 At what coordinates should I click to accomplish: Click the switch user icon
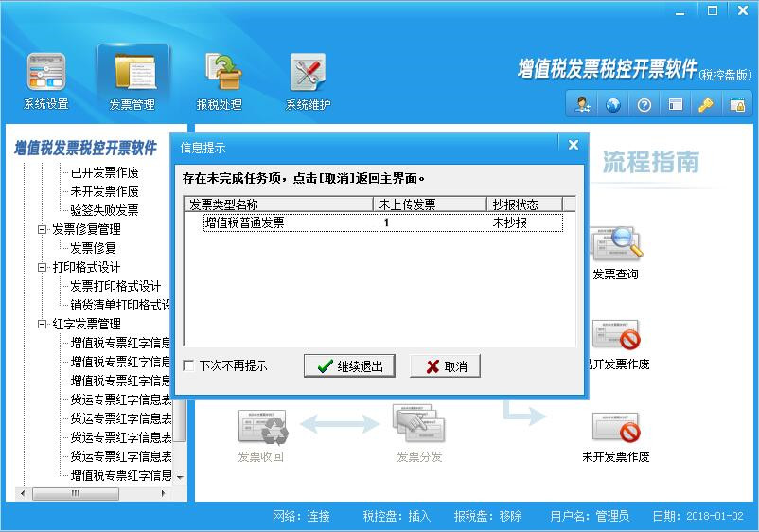pyautogui.click(x=584, y=105)
